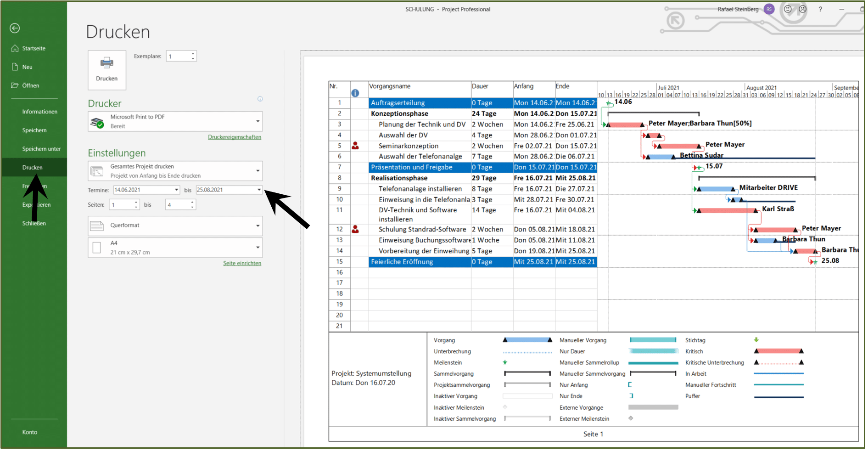Click the Realisationsphase summary row
868x451 pixels.
pos(463,178)
